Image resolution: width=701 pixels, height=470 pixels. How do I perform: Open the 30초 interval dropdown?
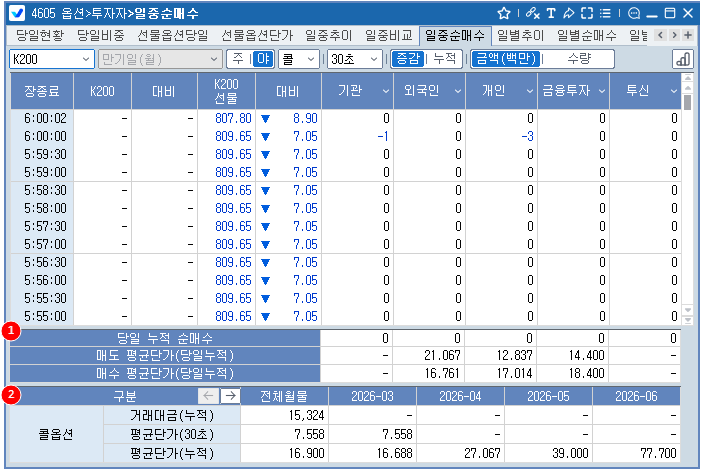352,59
